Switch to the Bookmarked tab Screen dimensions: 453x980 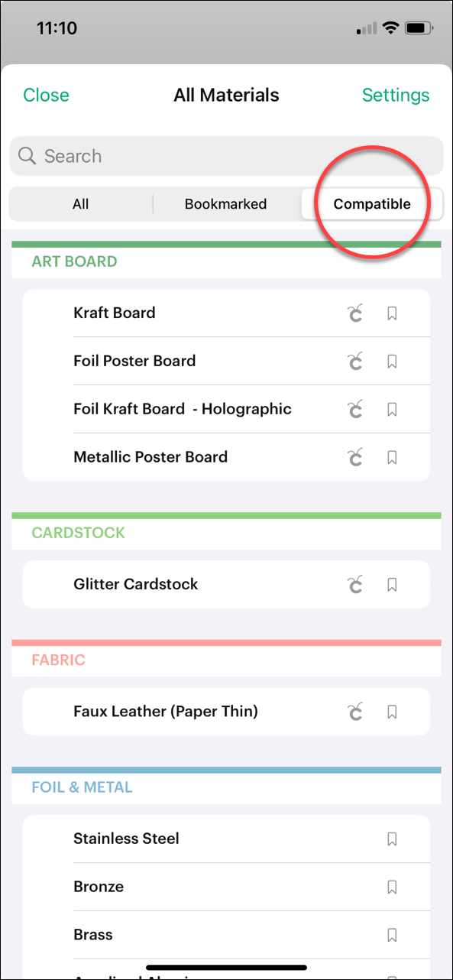tap(225, 203)
